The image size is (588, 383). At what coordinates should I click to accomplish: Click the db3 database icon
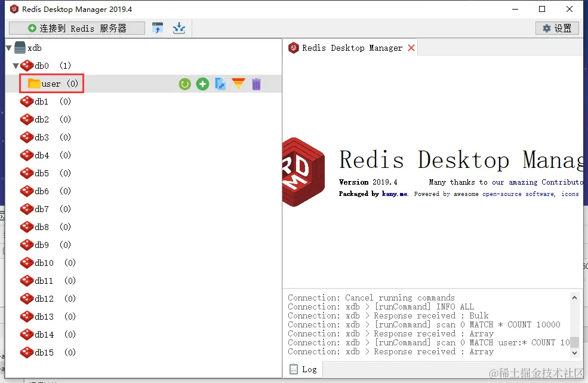(27, 137)
